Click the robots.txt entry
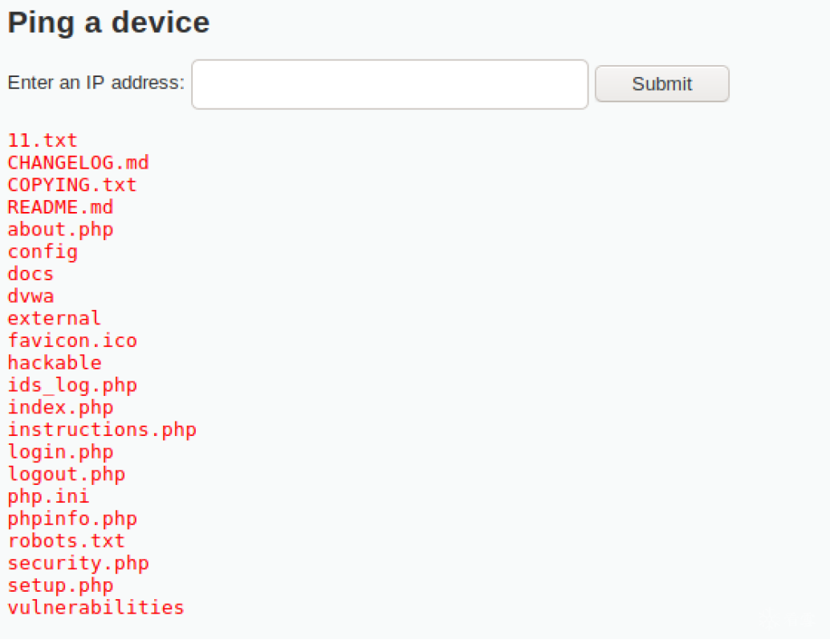 tap(66, 540)
